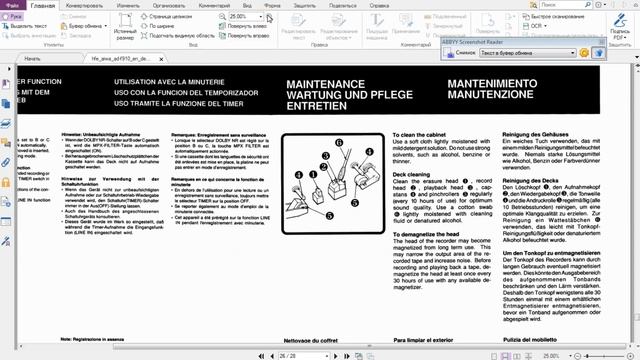
Task: Click the search (Поиск) input field
Action: coord(561,5)
